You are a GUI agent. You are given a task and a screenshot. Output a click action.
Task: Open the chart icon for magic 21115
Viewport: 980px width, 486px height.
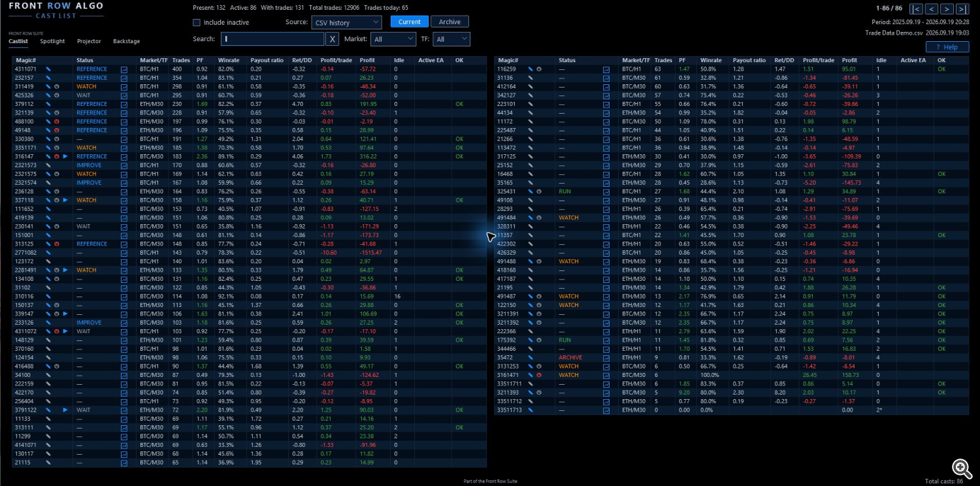click(124, 462)
